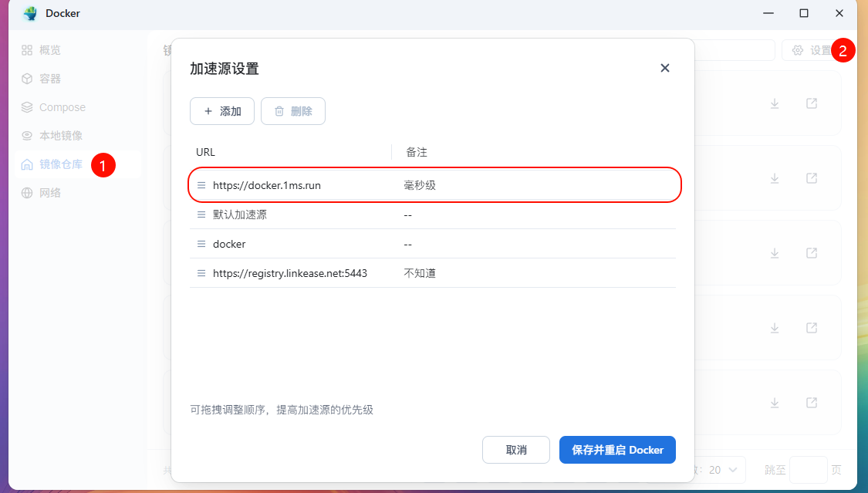Close the 加速源设置 dialog
868x493 pixels.
click(x=665, y=68)
